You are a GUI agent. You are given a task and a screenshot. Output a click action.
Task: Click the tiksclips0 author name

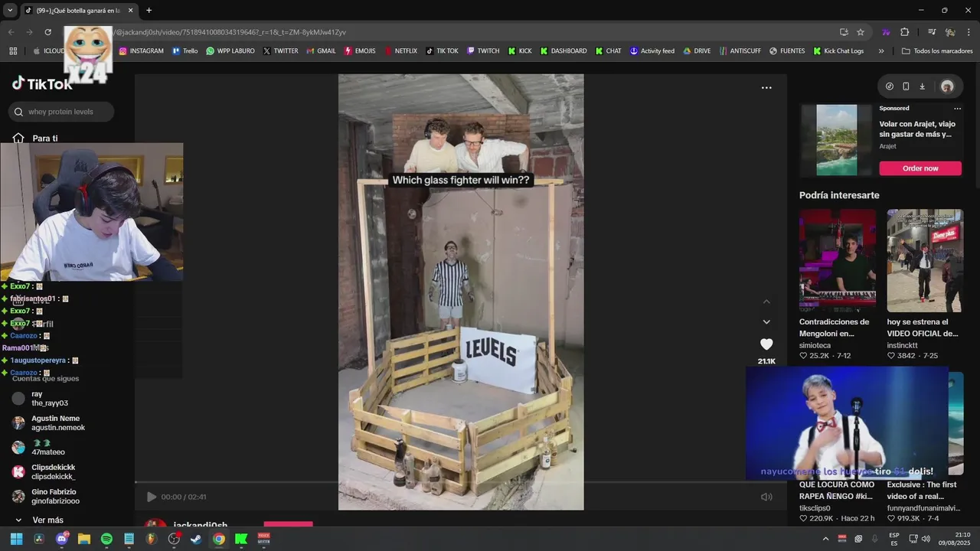point(815,508)
